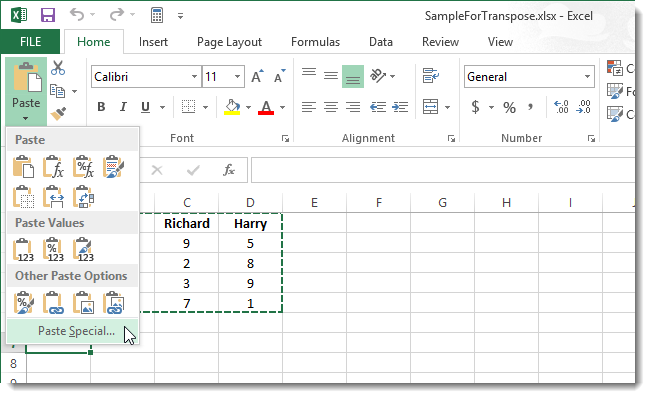Click red Font Color button

[266, 107]
